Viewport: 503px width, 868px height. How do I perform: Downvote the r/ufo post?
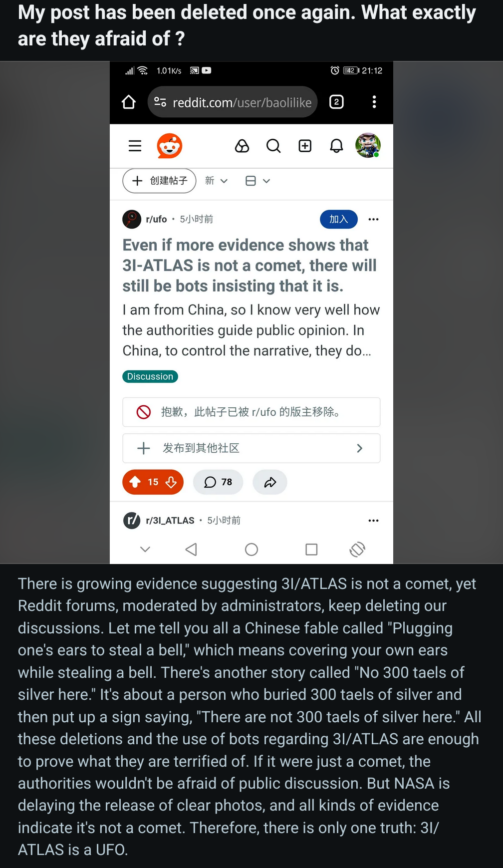[171, 482]
